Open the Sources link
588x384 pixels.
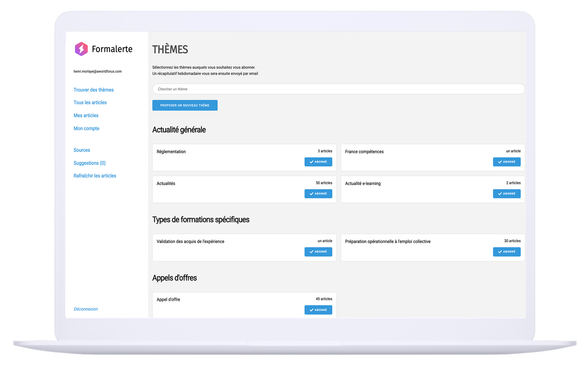[82, 150]
